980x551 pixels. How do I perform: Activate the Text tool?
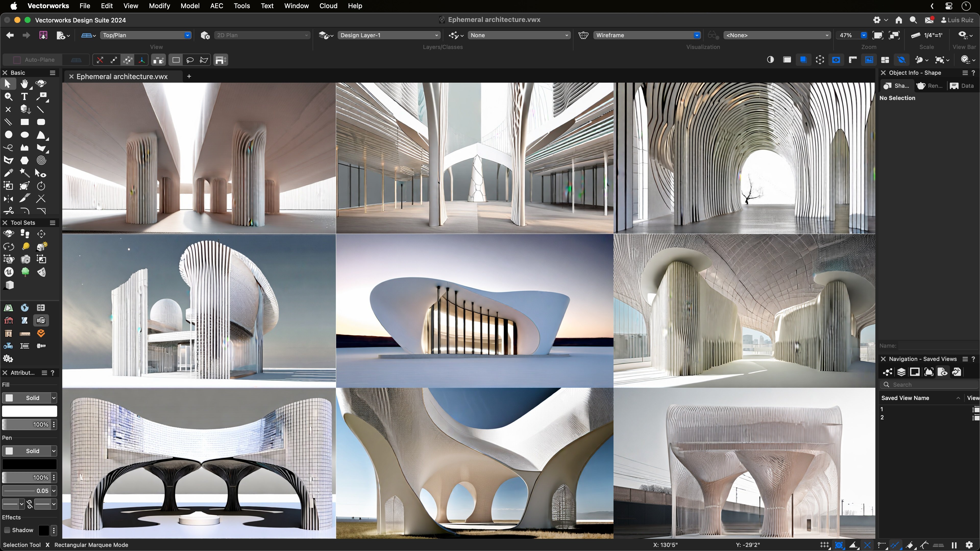click(24, 97)
